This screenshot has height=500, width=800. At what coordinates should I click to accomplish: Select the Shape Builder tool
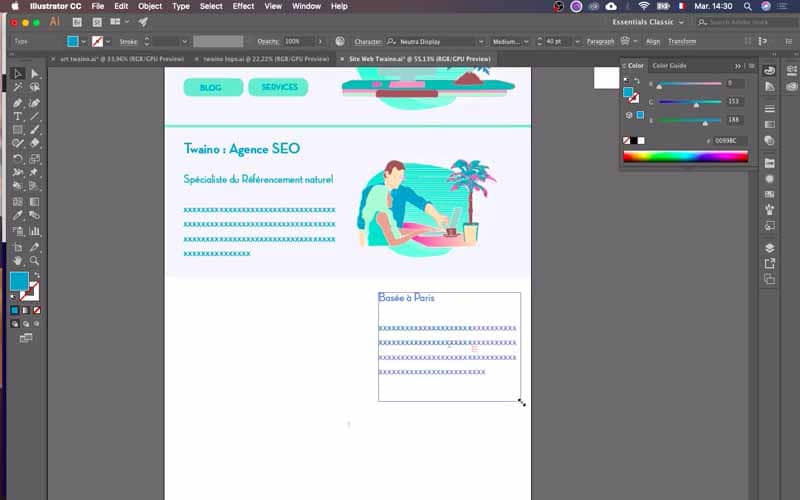tap(17, 186)
